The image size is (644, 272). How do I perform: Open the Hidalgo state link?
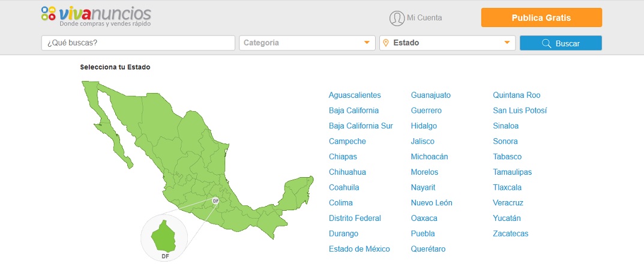click(424, 125)
